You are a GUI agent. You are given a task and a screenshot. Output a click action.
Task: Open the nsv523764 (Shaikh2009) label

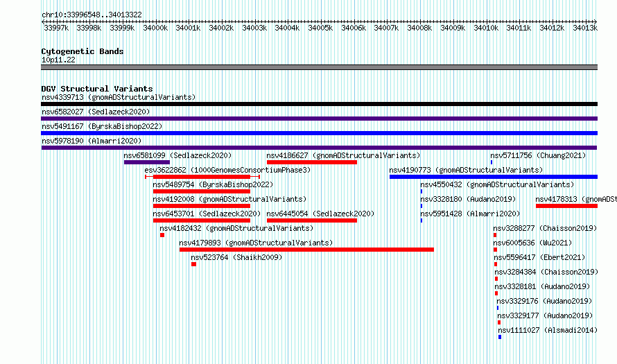pos(236,257)
